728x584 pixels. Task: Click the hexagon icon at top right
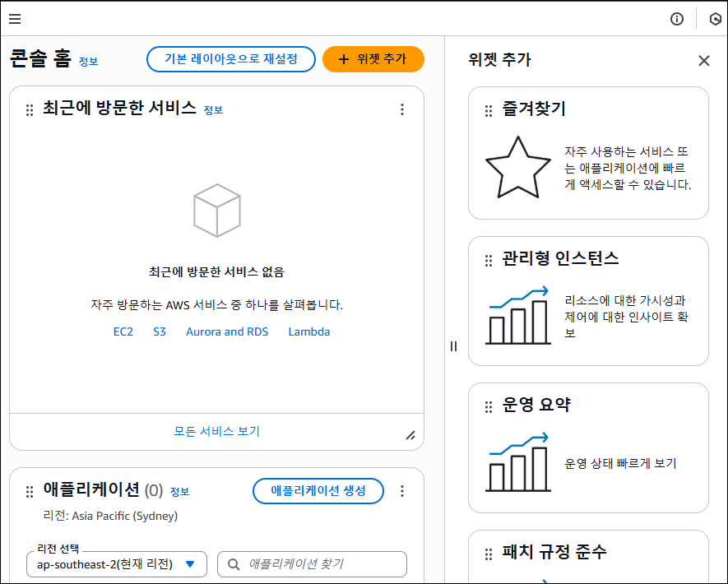point(716,19)
